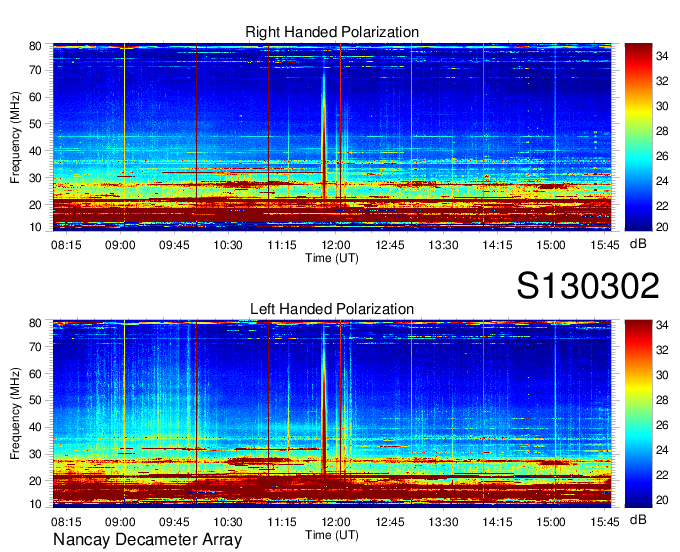Click the '22' value on left-handed colorbar
Screen dimensions: 680x552
(662, 475)
